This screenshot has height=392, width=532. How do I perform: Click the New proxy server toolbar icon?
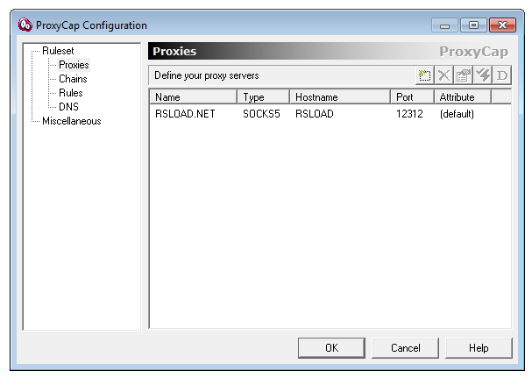pos(424,75)
